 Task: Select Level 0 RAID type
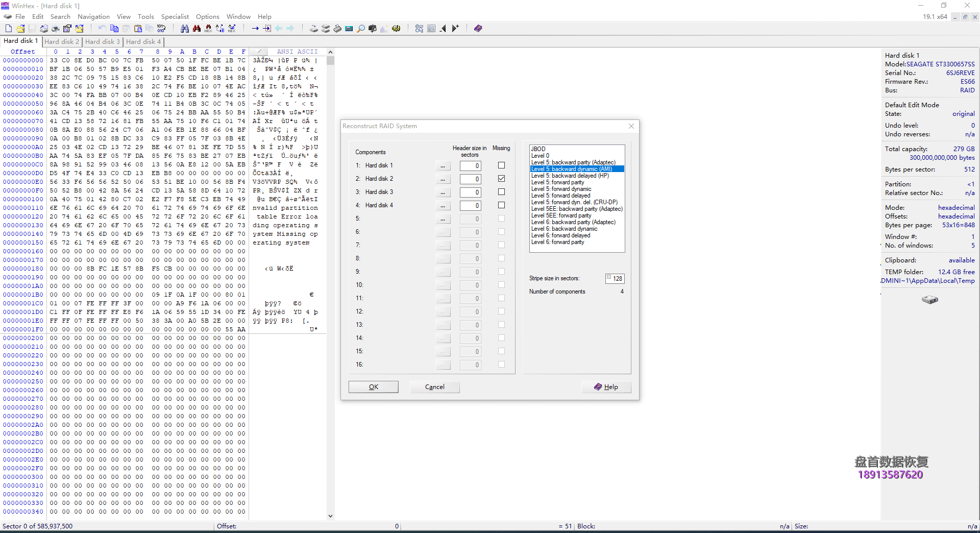pyautogui.click(x=577, y=156)
